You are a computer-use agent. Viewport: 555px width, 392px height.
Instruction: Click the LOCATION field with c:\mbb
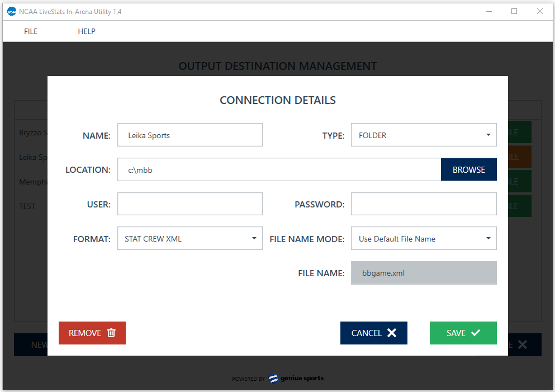pos(279,170)
